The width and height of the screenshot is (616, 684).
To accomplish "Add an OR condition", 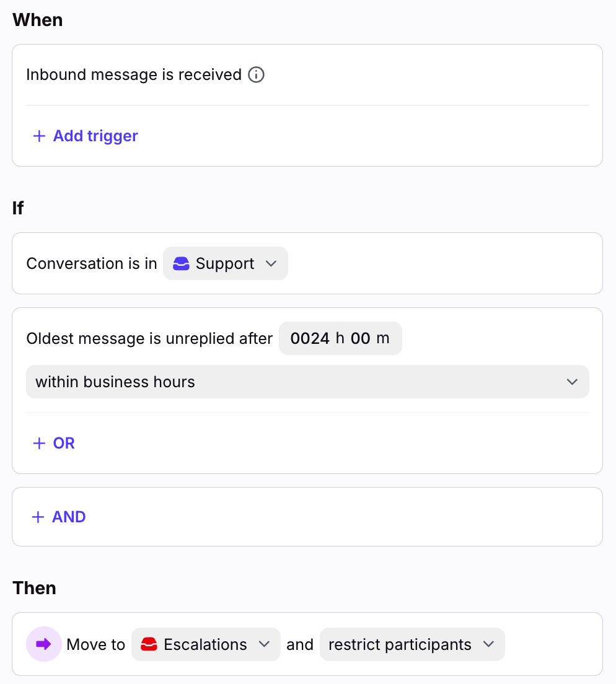I will click(x=64, y=444).
